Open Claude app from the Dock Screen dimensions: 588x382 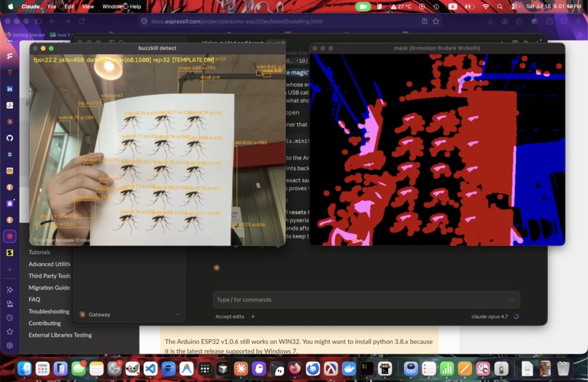(241, 369)
